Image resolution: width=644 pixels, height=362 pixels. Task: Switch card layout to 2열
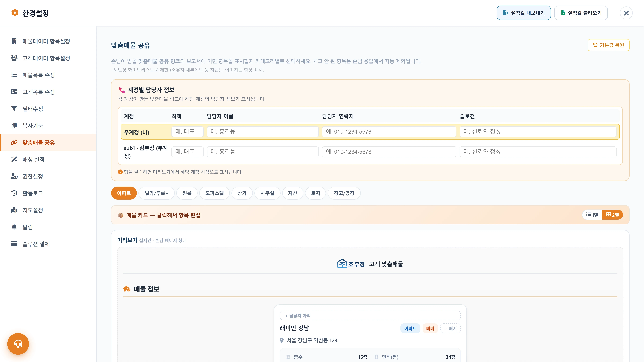612,215
